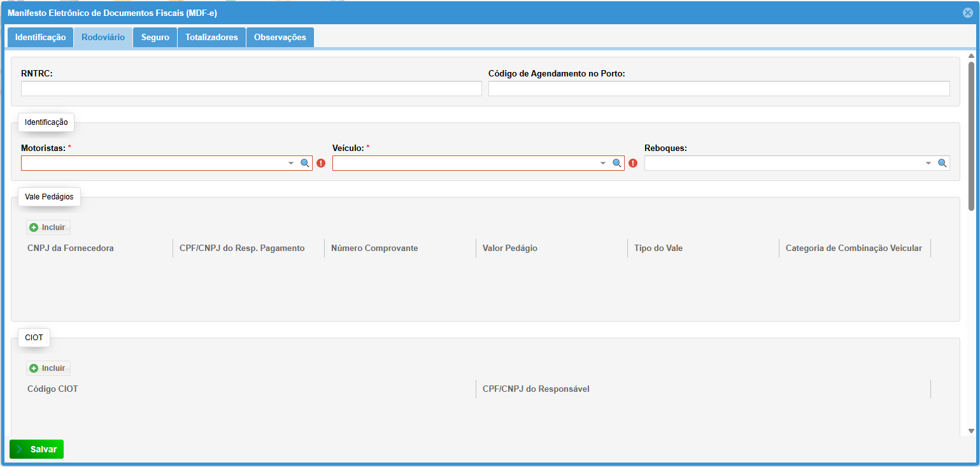Image resolution: width=980 pixels, height=467 pixels.
Task: Select the Observações tab
Action: [280, 38]
